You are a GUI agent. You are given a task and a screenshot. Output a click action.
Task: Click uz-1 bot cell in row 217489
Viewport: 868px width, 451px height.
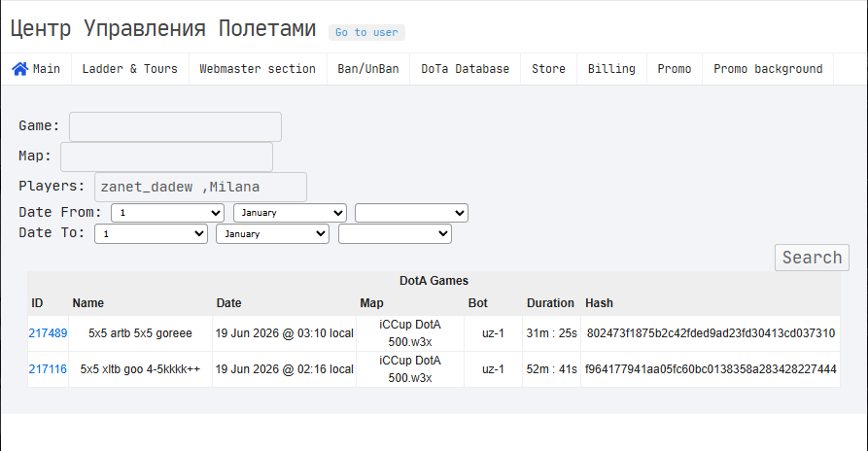coord(493,333)
